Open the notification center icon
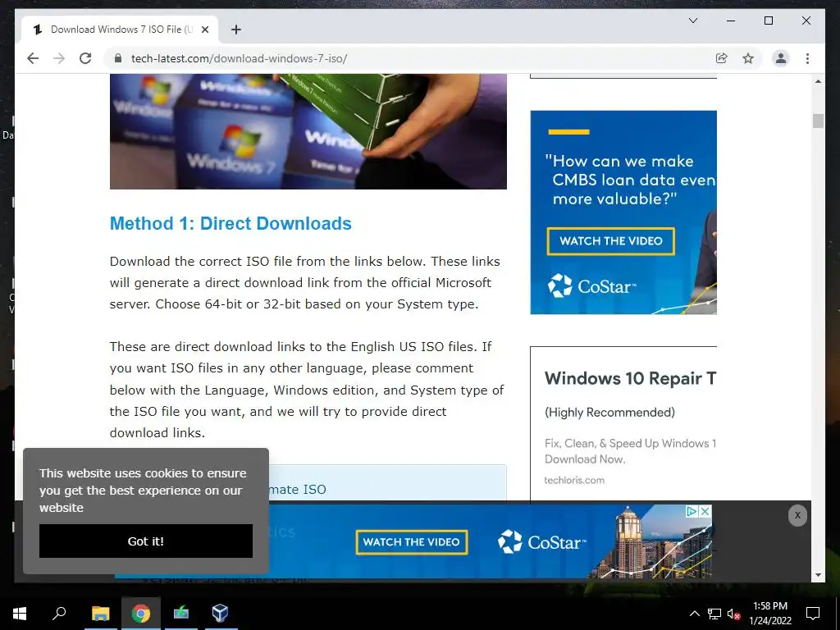Viewport: 840px width, 630px height. click(813, 614)
